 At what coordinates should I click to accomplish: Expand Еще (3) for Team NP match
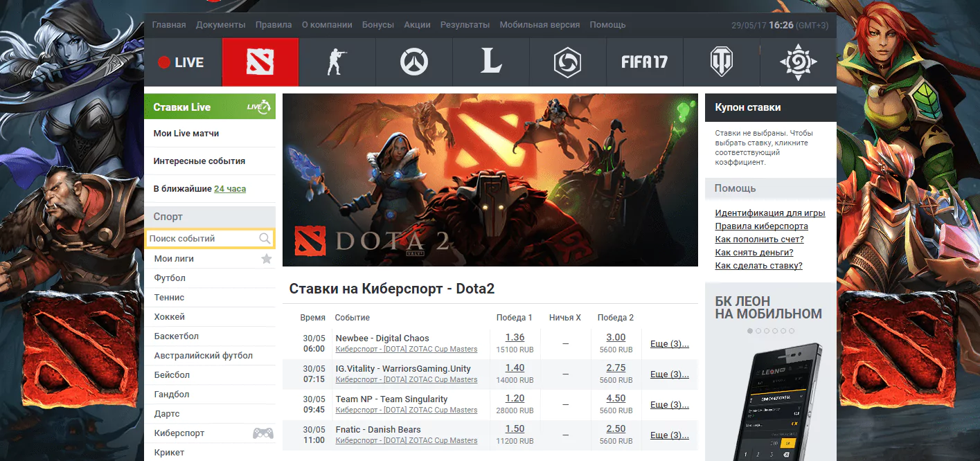tap(670, 405)
